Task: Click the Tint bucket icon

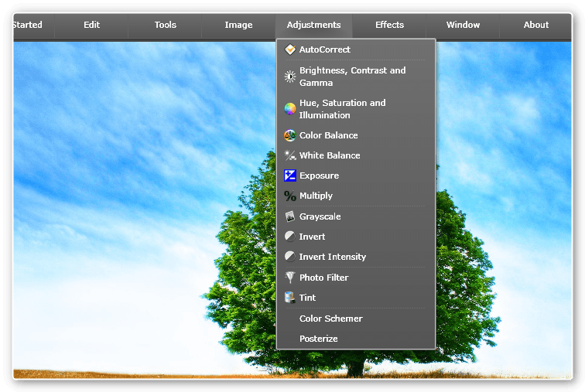Action: (x=289, y=298)
